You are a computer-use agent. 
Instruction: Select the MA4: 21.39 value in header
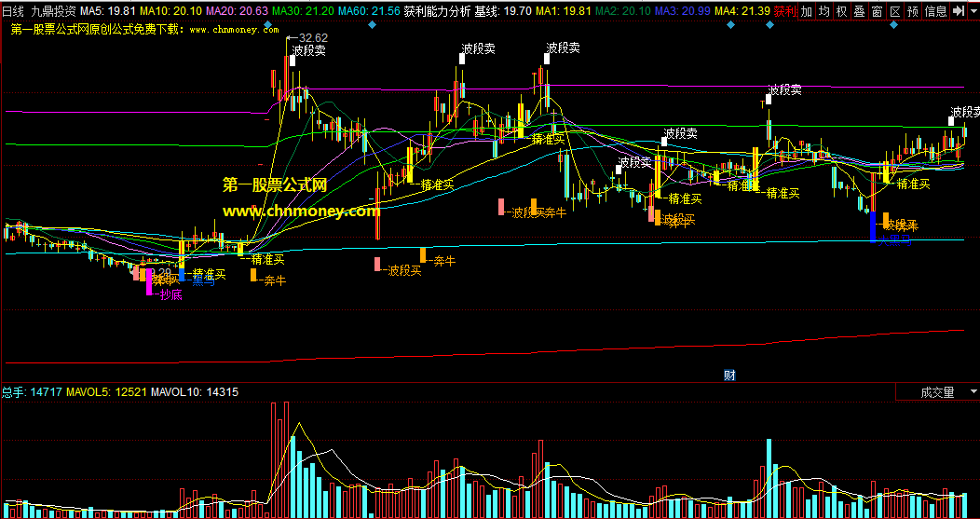(x=742, y=10)
